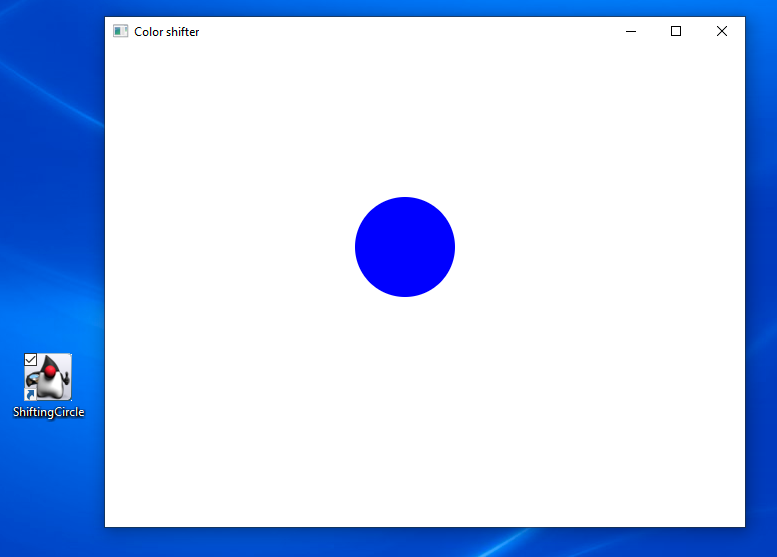Image resolution: width=777 pixels, height=557 pixels.
Task: Open the Color shifter window icon menu
Action: point(120,31)
